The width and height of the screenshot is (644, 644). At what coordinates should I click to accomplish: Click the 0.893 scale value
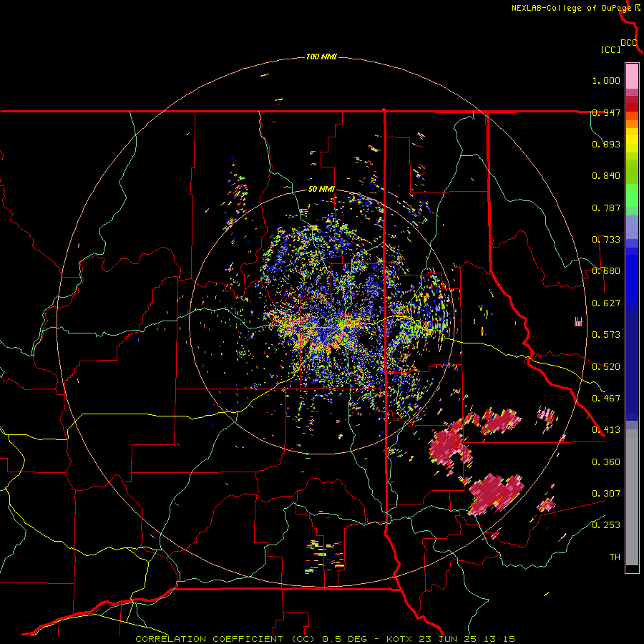[x=606, y=144]
